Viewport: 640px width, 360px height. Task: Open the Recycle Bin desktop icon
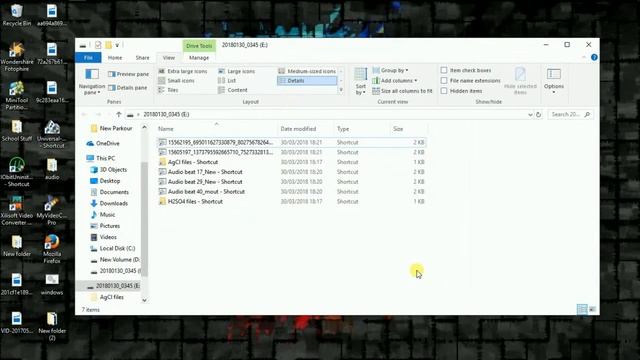point(16,15)
